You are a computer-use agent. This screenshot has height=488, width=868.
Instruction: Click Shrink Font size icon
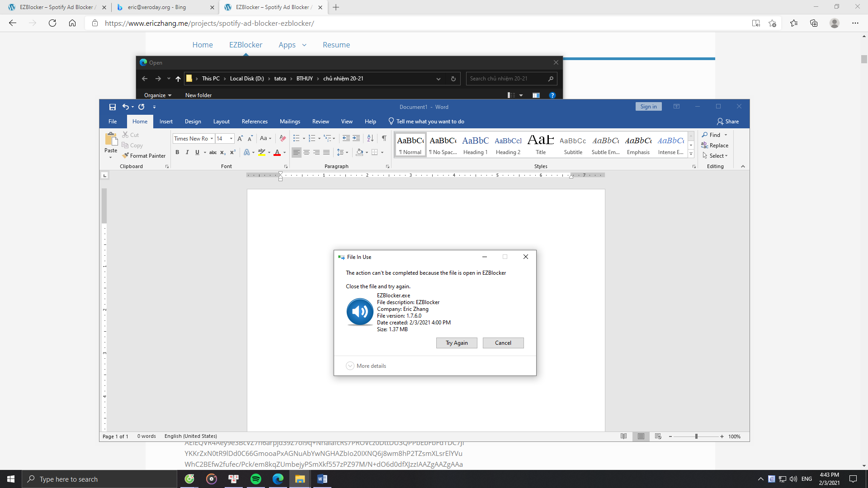[250, 138]
